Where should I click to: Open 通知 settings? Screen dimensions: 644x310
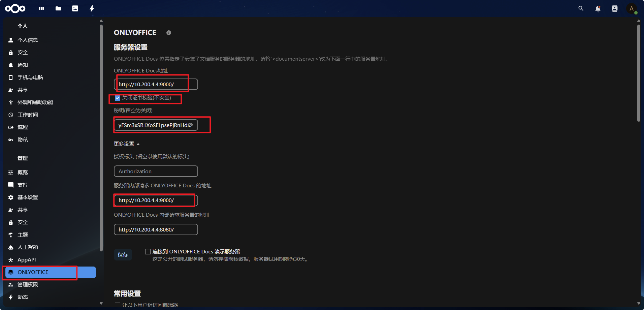pos(51,65)
